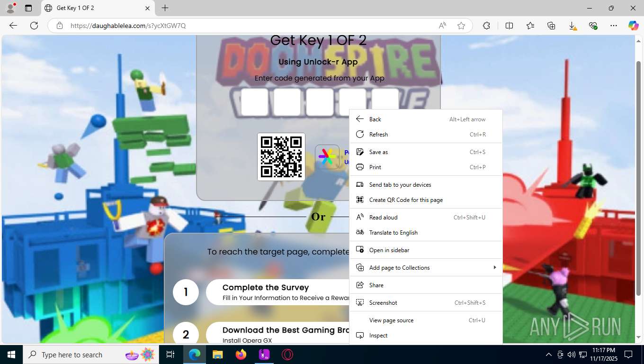Open Windows Start button

pyautogui.click(x=11, y=355)
